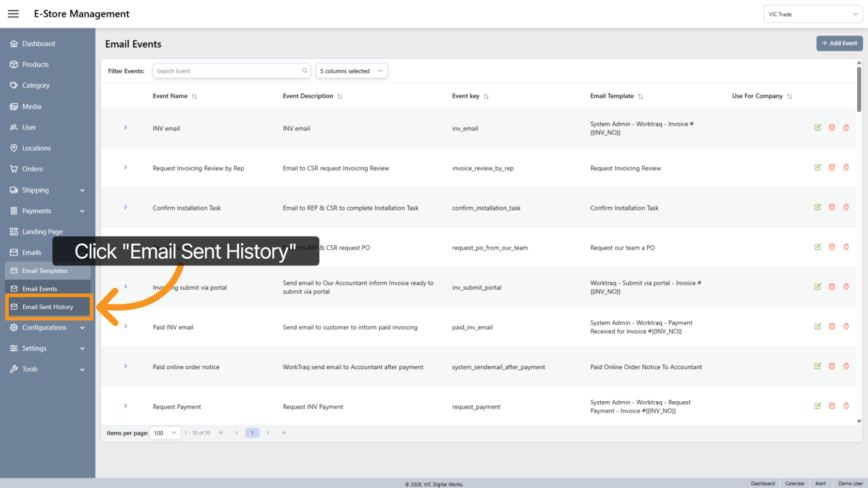The height and width of the screenshot is (488, 868).
Task: Open Email Sent History in sidebar
Action: coord(48,307)
